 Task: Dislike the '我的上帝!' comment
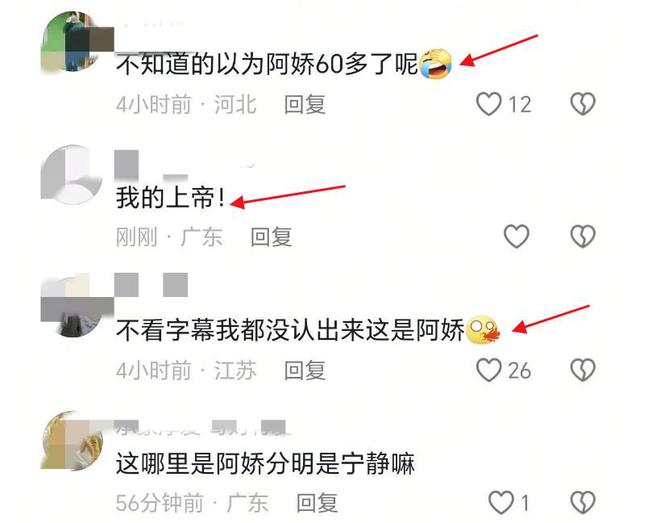tap(583, 236)
